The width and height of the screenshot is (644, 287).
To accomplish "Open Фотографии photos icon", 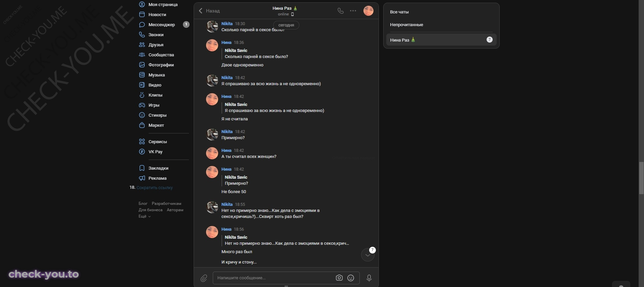I will 142,65.
